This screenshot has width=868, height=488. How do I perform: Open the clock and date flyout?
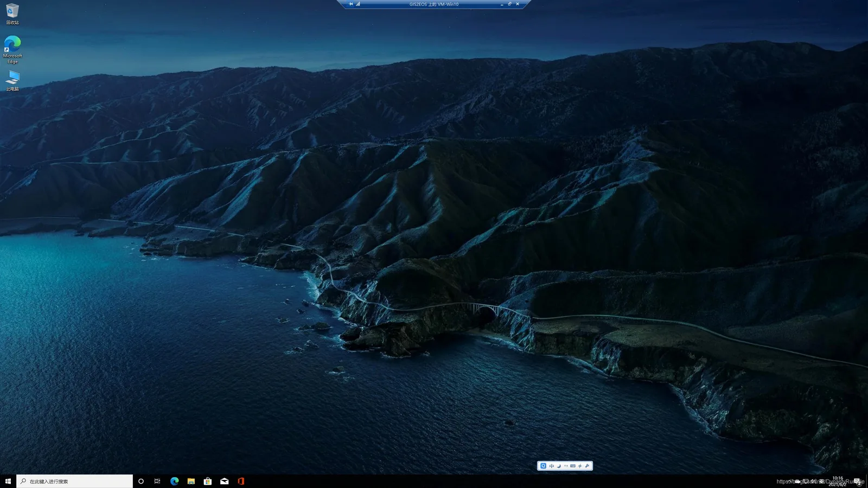[838, 481]
